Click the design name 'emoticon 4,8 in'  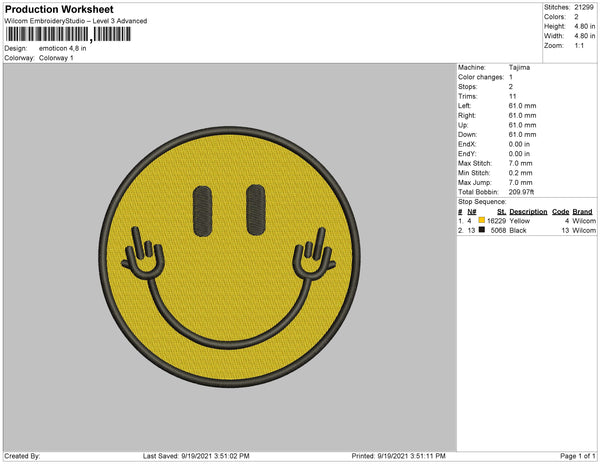(62, 49)
